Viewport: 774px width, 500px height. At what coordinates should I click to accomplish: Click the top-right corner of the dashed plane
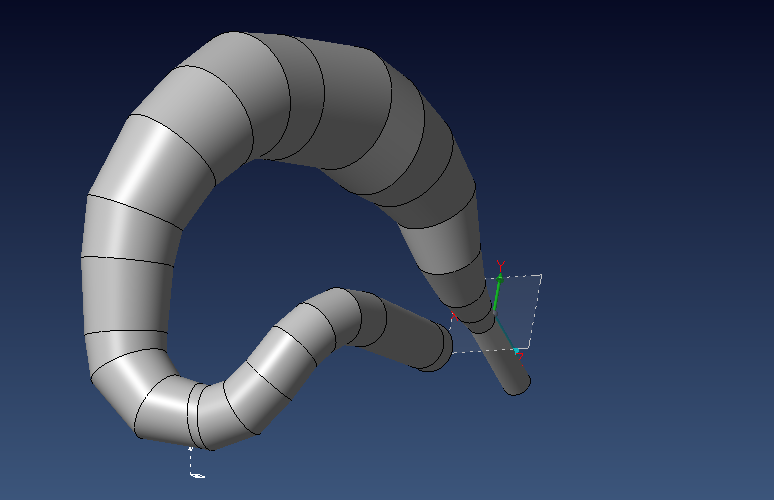click(541, 275)
